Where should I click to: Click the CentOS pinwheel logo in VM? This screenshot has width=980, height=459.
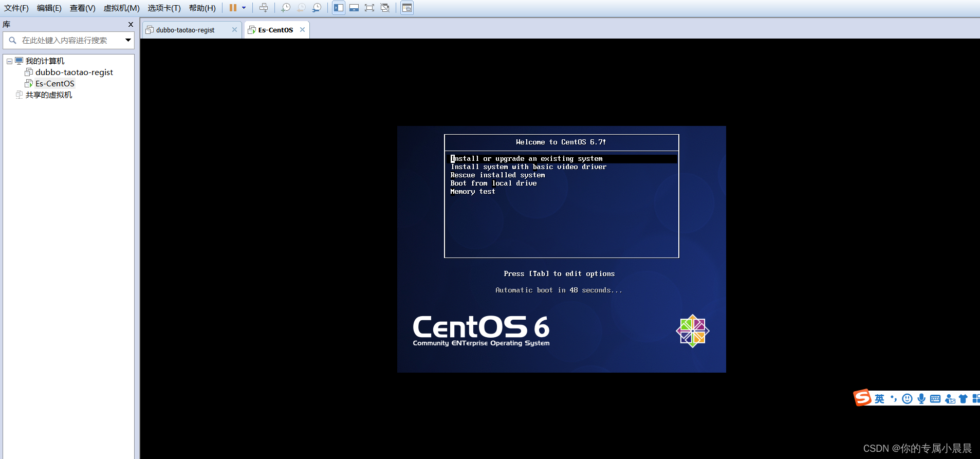click(x=693, y=331)
